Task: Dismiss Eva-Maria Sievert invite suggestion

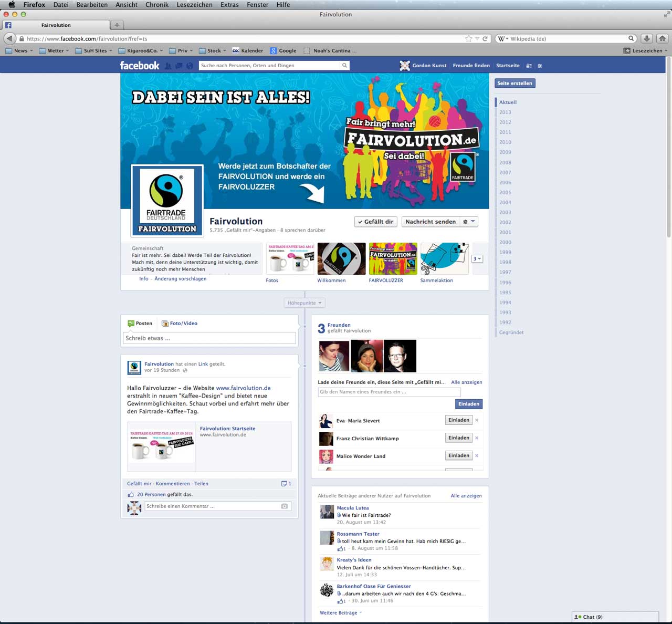Action: pos(477,420)
